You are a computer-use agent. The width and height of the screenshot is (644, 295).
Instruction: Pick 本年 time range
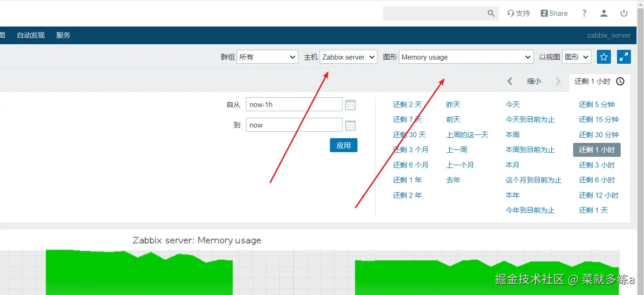click(513, 195)
